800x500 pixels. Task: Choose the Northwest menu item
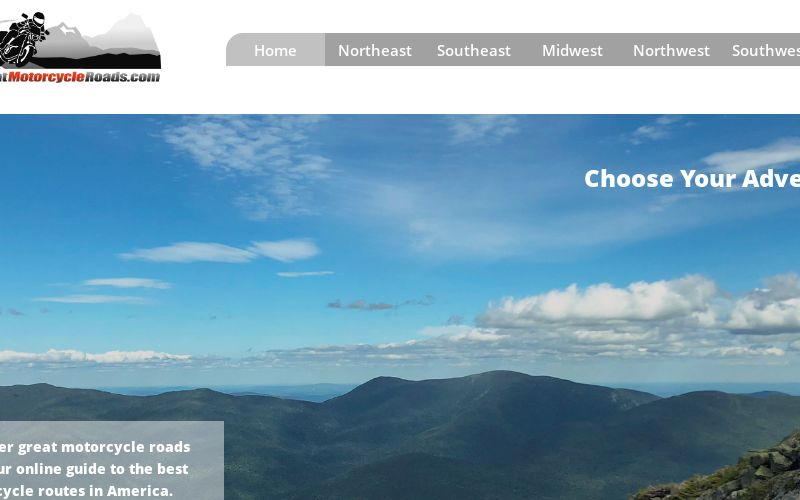671,50
